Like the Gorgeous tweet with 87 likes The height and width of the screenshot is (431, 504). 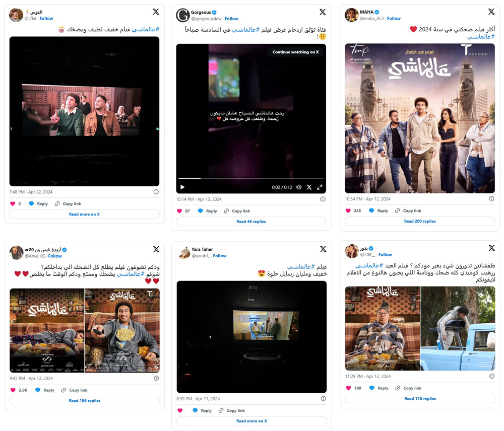[179, 211]
